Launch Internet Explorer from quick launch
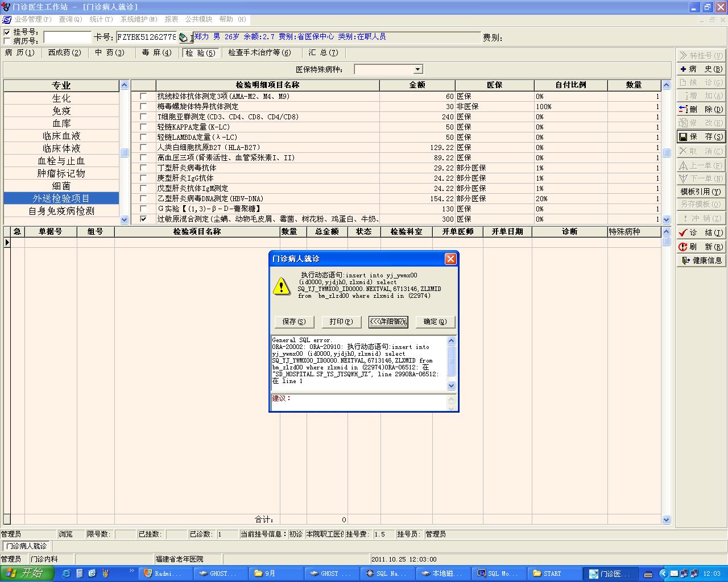 66,573
